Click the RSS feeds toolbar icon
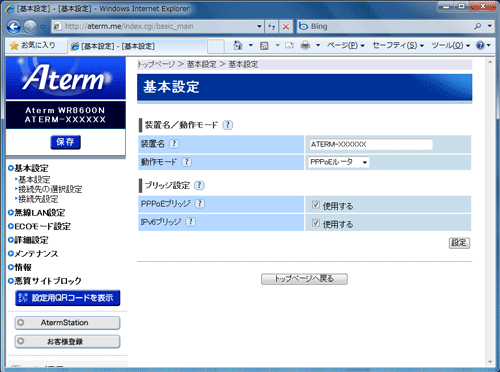 pyautogui.click(x=264, y=46)
